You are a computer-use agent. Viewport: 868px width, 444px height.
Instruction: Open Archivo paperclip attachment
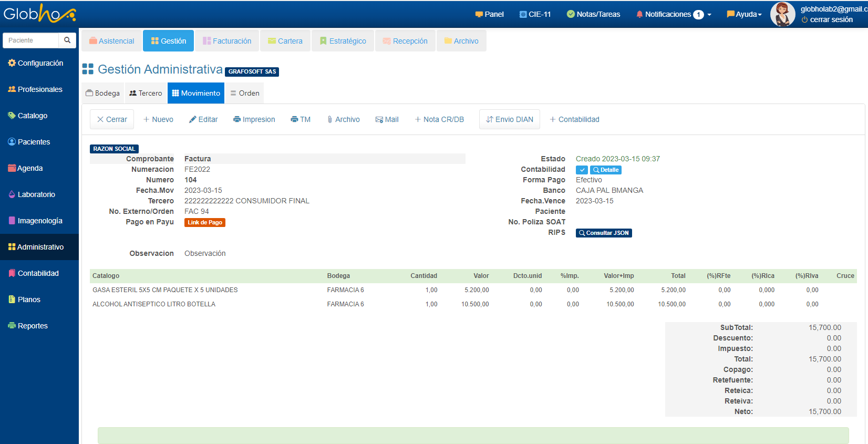[x=344, y=119]
